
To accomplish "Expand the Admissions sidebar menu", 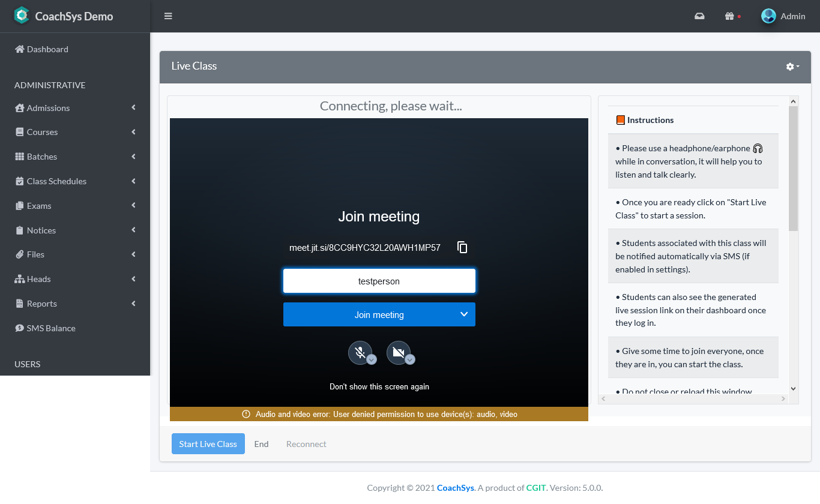I will pos(48,108).
